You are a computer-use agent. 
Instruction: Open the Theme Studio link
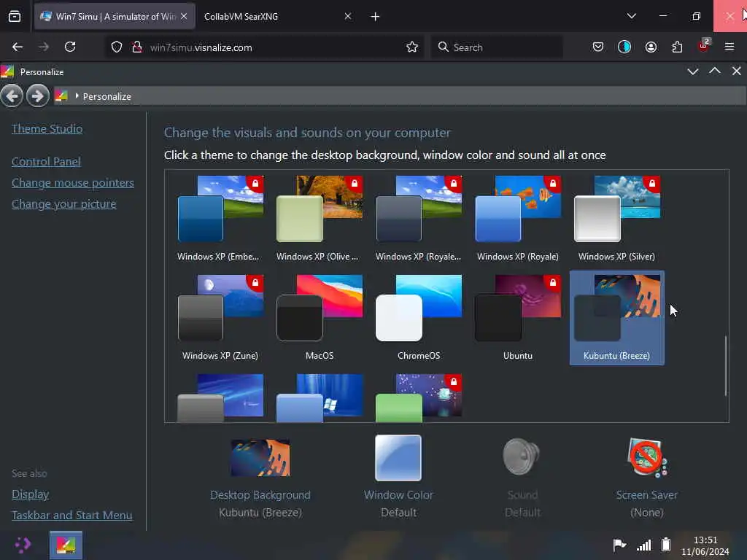point(47,128)
